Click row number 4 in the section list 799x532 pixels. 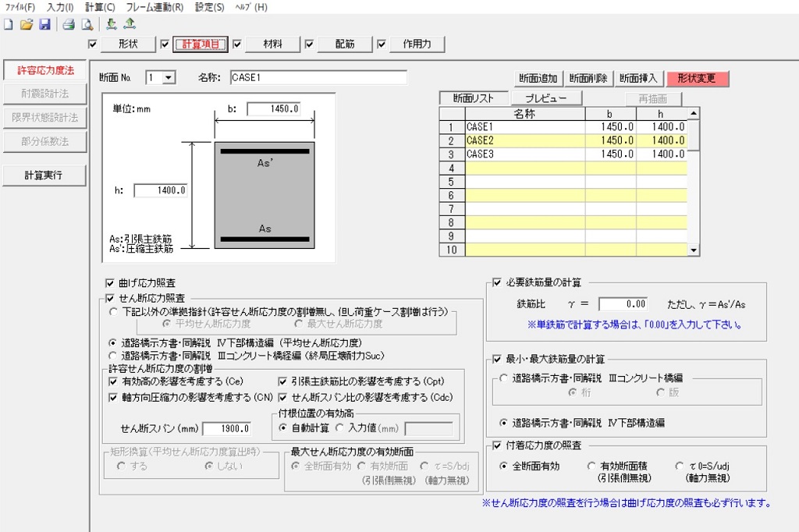coord(452,168)
